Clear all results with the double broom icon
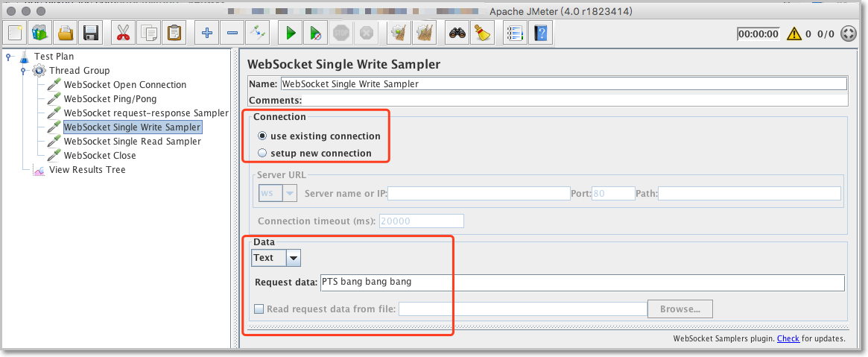The width and height of the screenshot is (868, 357). coord(425,34)
